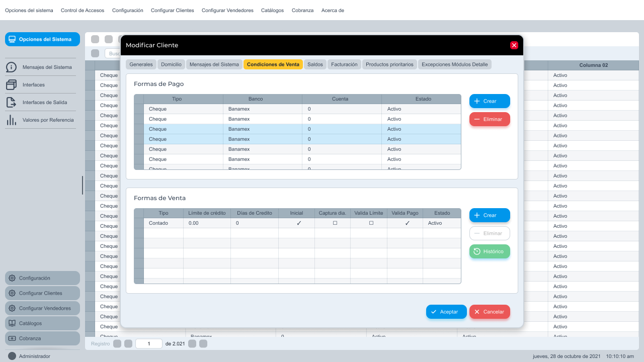Click Crear in Formas de Venta
The width and height of the screenshot is (644, 362).
pyautogui.click(x=490, y=215)
